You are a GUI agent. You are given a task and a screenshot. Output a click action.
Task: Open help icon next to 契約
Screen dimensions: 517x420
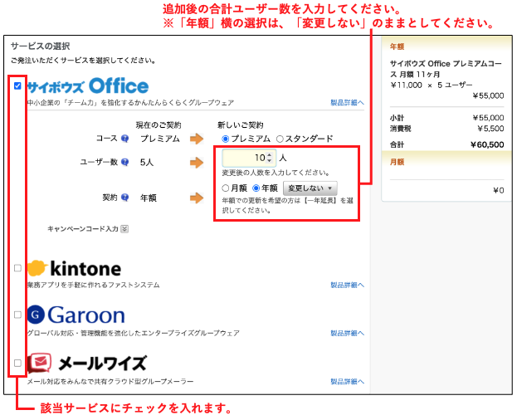pos(124,198)
